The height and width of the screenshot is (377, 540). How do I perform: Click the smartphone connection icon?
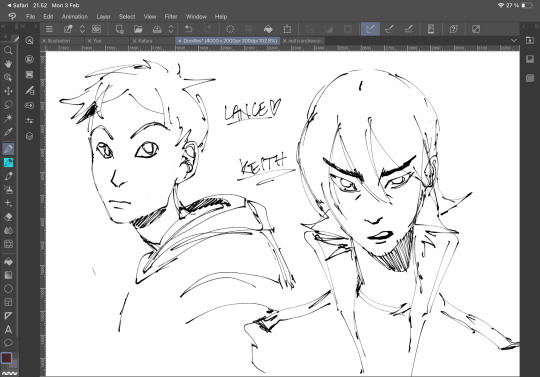[x=431, y=29]
